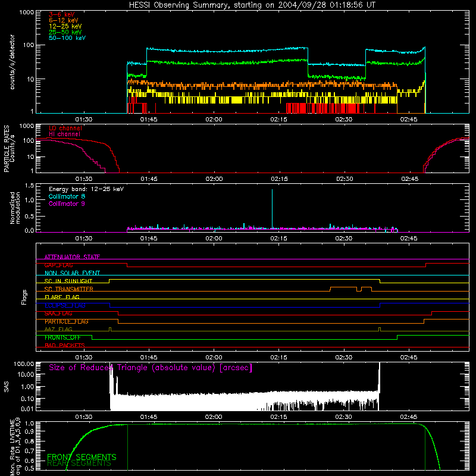Click the HESSI Observing Summary title text
The height and width of the screenshot is (476, 476).
pyautogui.click(x=252, y=5)
